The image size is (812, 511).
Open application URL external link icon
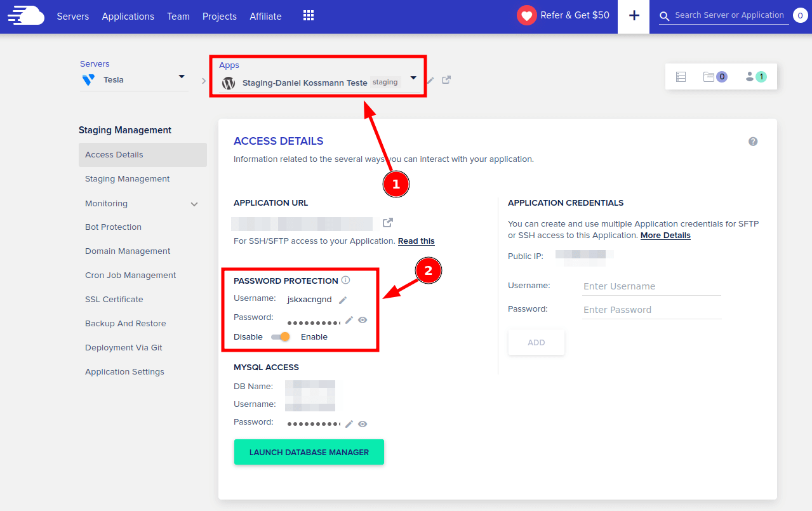388,222
